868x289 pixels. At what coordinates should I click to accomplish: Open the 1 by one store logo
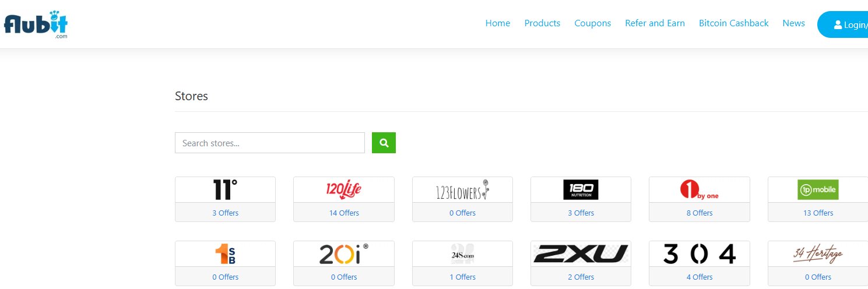click(x=700, y=190)
